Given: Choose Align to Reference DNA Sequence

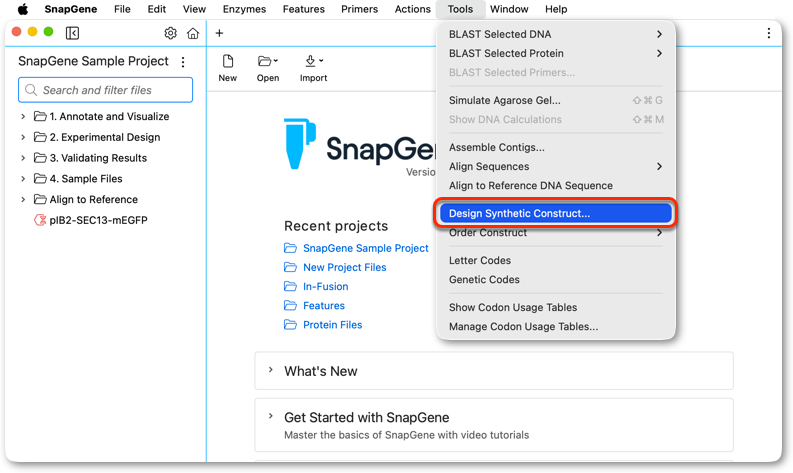Looking at the screenshot, I should click(x=556, y=186).
